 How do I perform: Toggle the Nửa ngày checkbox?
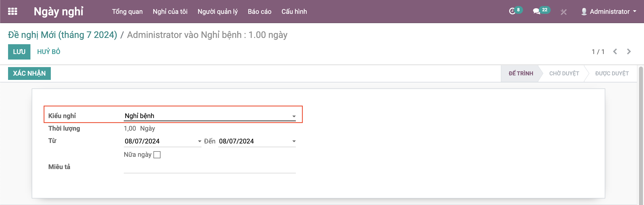157,155
